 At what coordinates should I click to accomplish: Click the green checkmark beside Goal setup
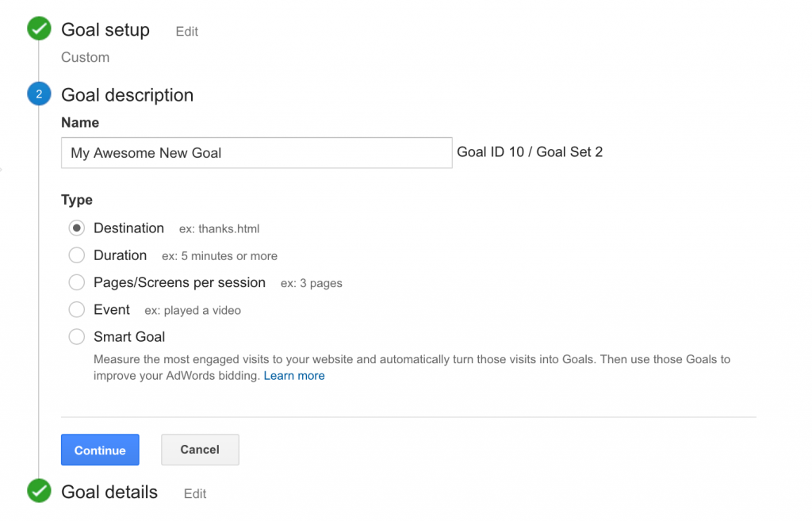coord(38,28)
